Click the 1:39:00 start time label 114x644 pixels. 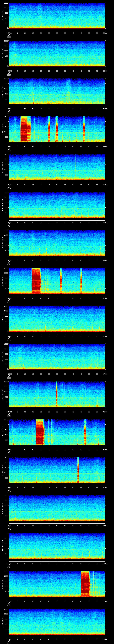(9, 109)
